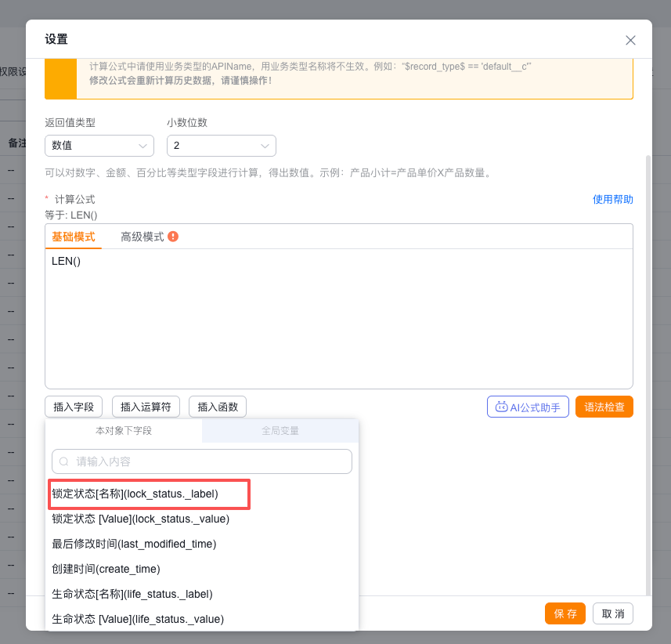Open the 小数位数 dropdown showing 2
671x644 pixels.
[222, 146]
